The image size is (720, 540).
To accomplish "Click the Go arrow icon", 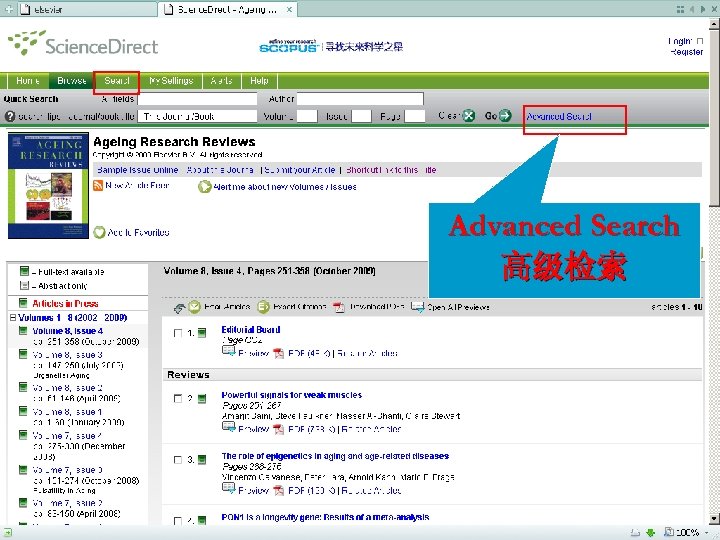I will point(505,116).
